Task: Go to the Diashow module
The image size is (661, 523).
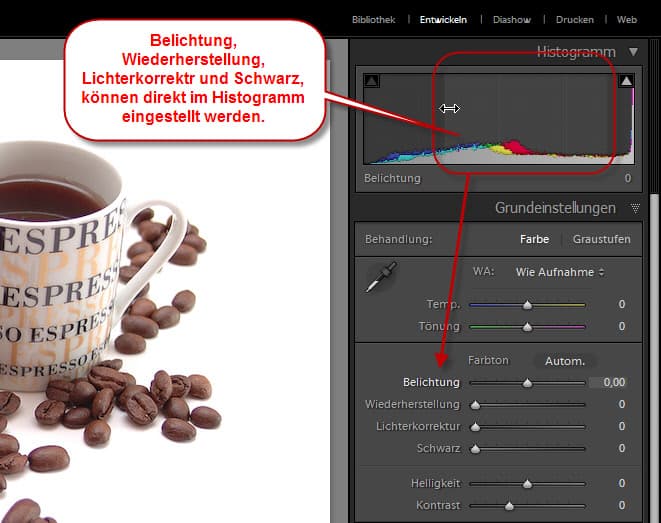Action: point(511,19)
